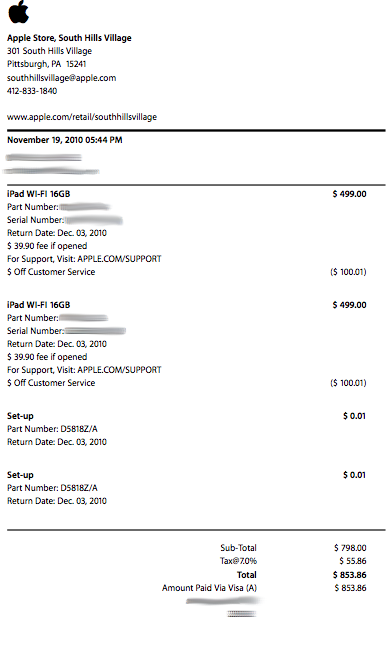Image resolution: width=389 pixels, height=646 pixels.
Task: Click the second Set-up $ 0.01 price
Action: click(x=354, y=475)
